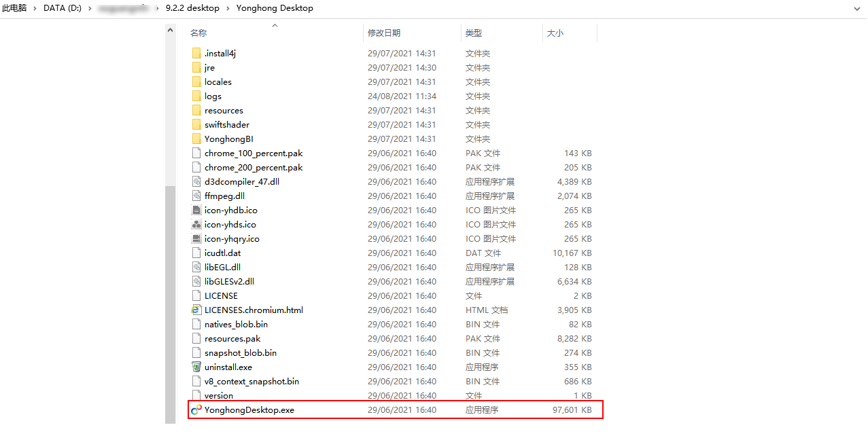Select the ffmpeg.dll file
This screenshot has width=868, height=438.
[224, 196]
